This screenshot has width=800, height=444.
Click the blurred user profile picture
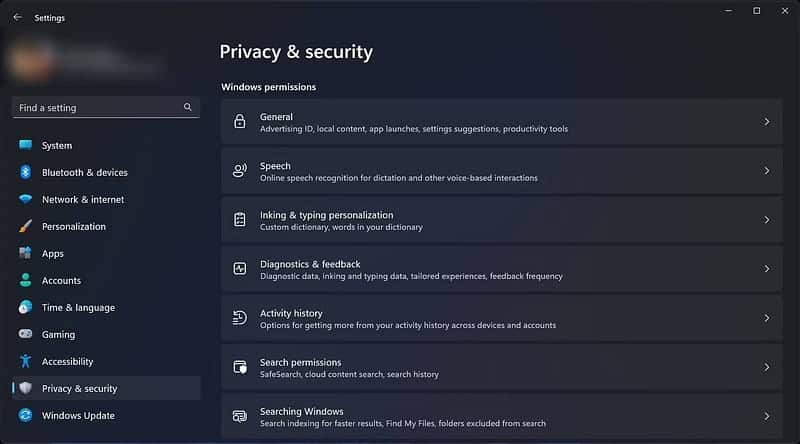(x=32, y=60)
